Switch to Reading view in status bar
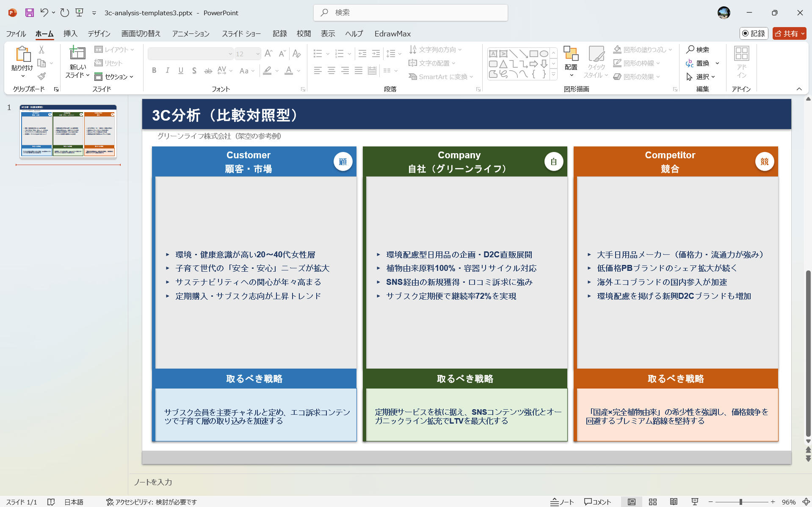Viewport: 812px width, 507px height. pos(674,502)
